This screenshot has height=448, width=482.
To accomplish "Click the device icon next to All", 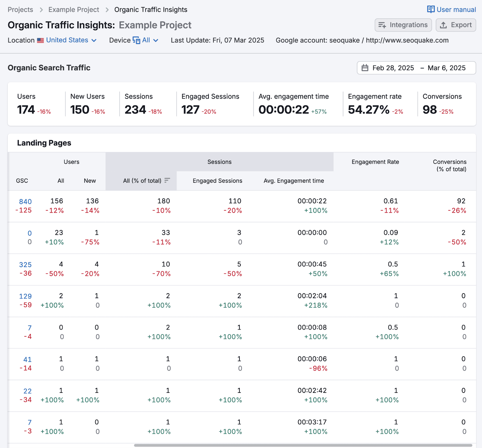I will [136, 40].
